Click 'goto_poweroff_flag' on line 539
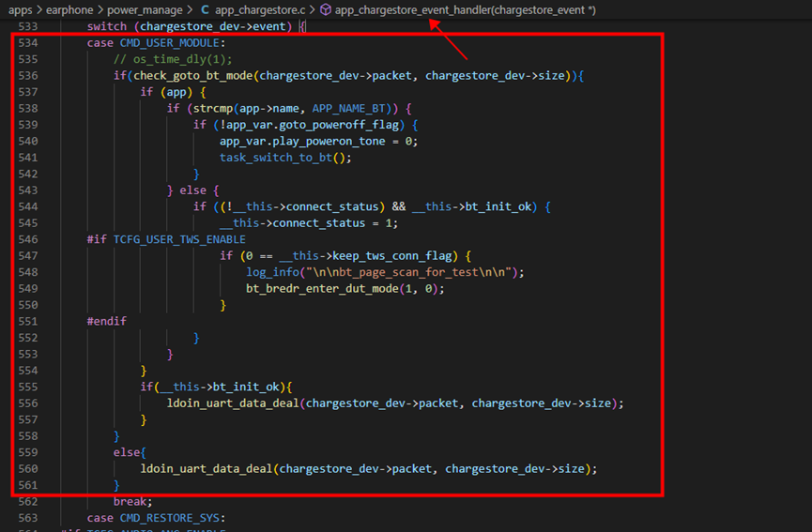 tap(339, 125)
